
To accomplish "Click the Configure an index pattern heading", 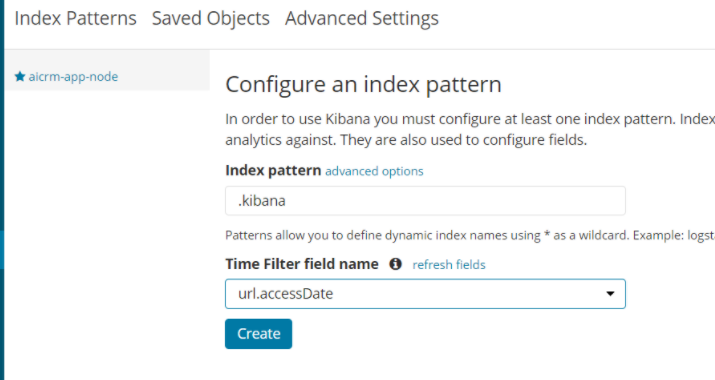I will [x=363, y=84].
